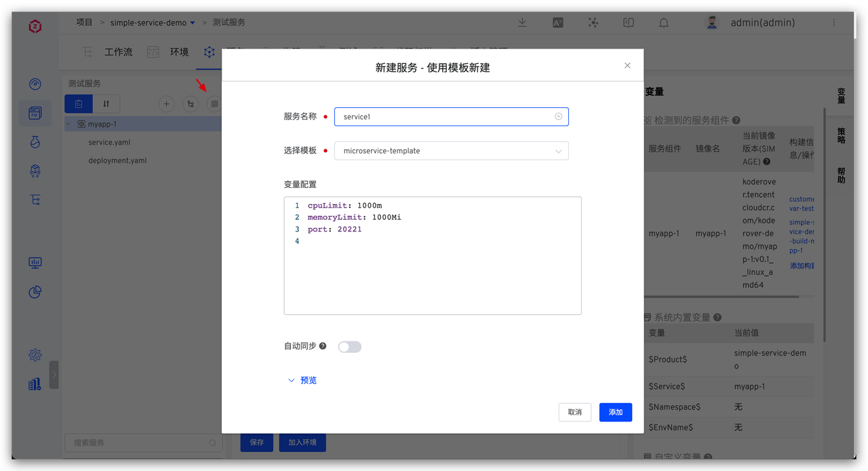Click the 添加 button to confirm
This screenshot has height=471, width=868.
[x=615, y=412]
